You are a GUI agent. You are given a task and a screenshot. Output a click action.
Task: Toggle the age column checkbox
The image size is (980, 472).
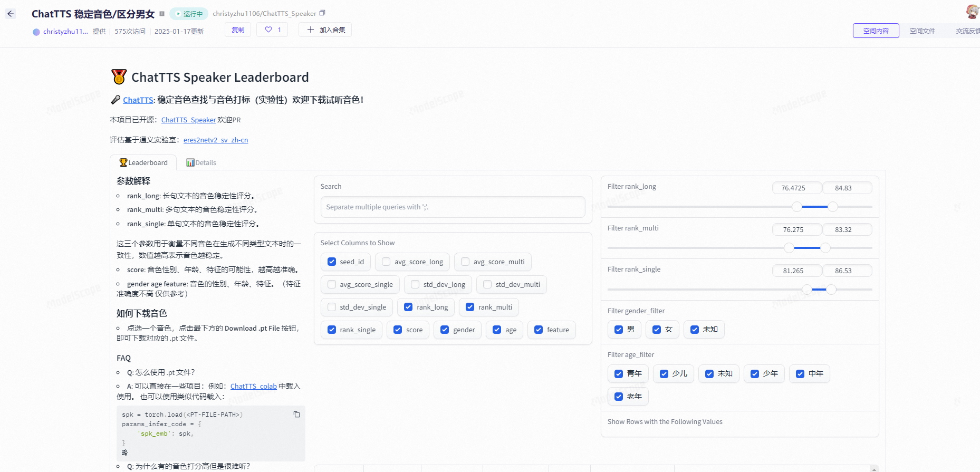(x=497, y=330)
